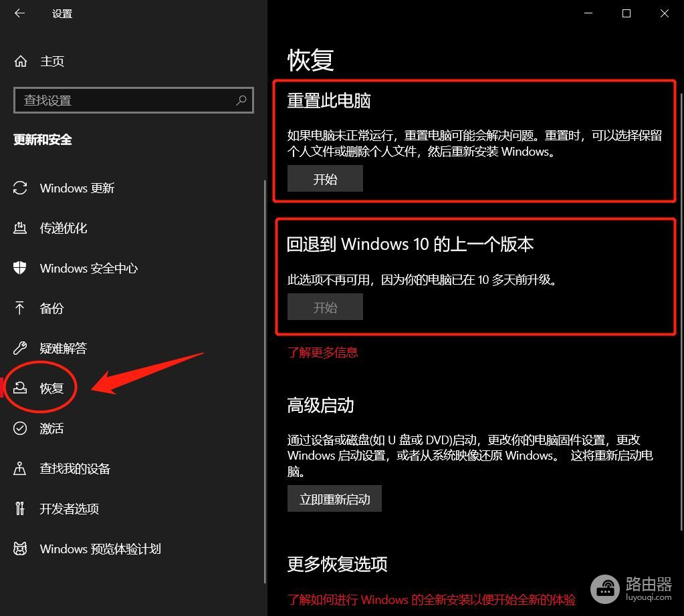Click 立即重新启动 button

334,498
